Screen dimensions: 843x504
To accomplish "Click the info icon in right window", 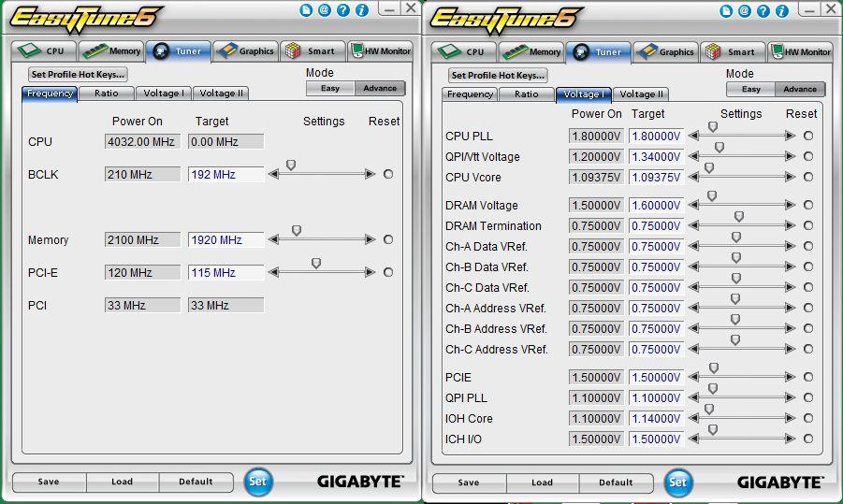I will tap(781, 11).
